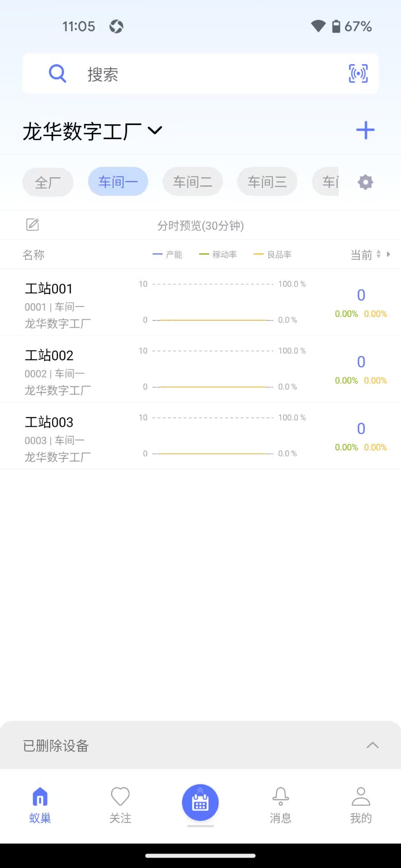The image size is (401, 868).
Task: Toggle 稼动率 series in legend
Action: click(x=218, y=255)
